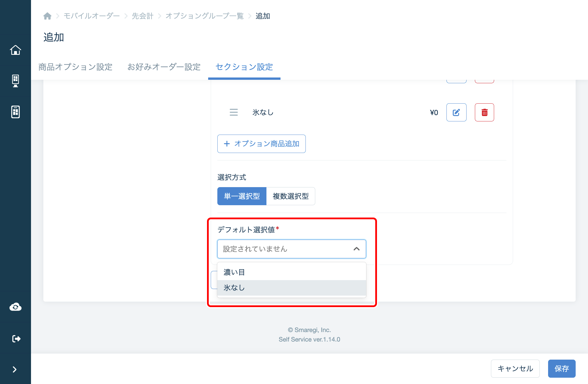
Task: Grab the drag handle of 氷なし row
Action: coord(234,112)
